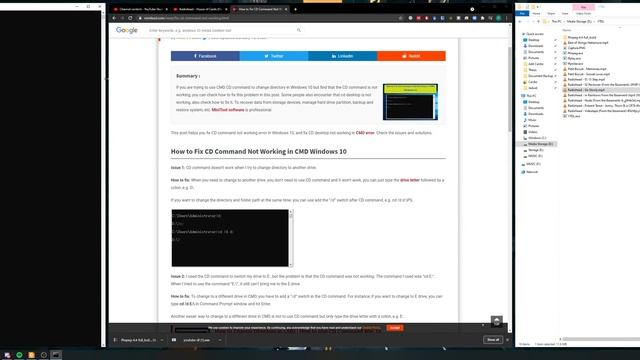This screenshot has height=360, width=640.
Task: Go back in the browser
Action: pyautogui.click(x=114, y=18)
